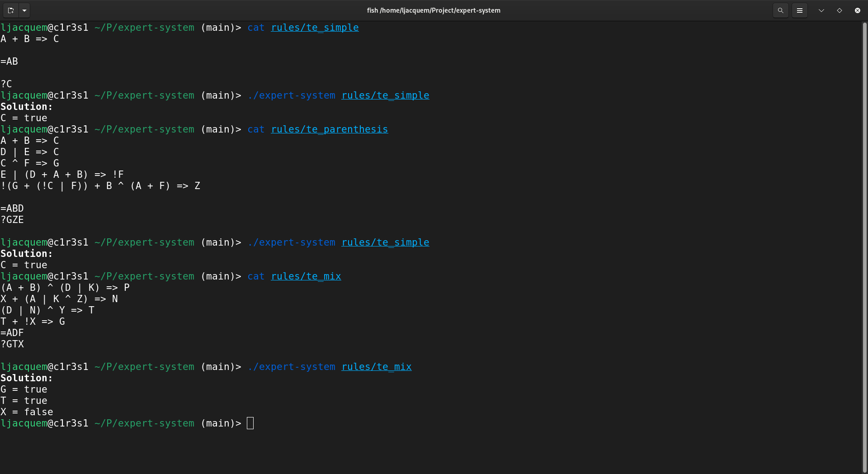Click the '=AB' facts line
The height and width of the screenshot is (474, 868).
9,62
